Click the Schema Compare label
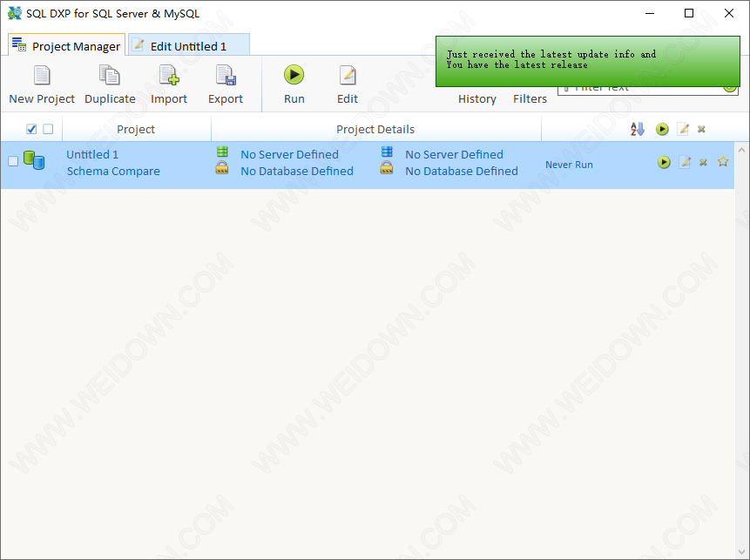Viewport: 750px width, 560px height. pyautogui.click(x=113, y=172)
